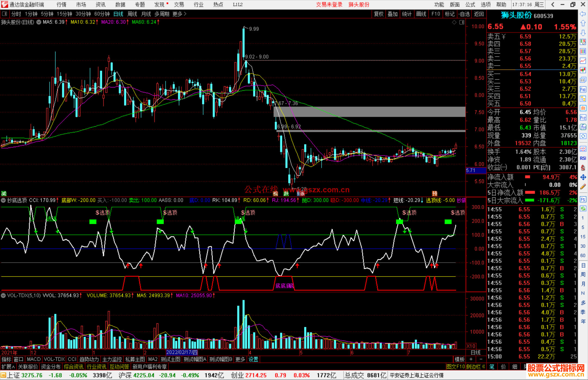Click the green refresh icon in sidebar

point(583,209)
